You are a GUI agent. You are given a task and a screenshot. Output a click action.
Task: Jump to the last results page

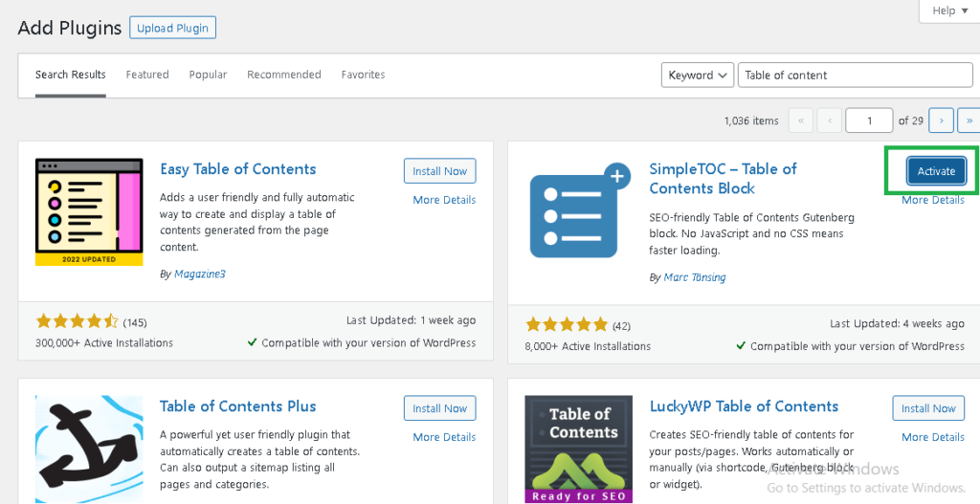[969, 121]
